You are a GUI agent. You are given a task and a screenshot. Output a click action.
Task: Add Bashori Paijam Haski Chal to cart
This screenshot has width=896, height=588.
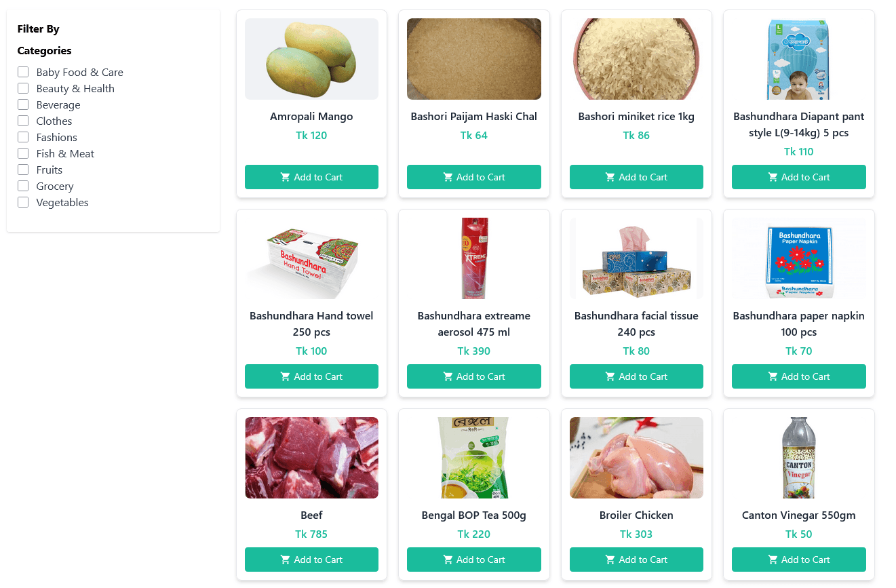tap(473, 177)
